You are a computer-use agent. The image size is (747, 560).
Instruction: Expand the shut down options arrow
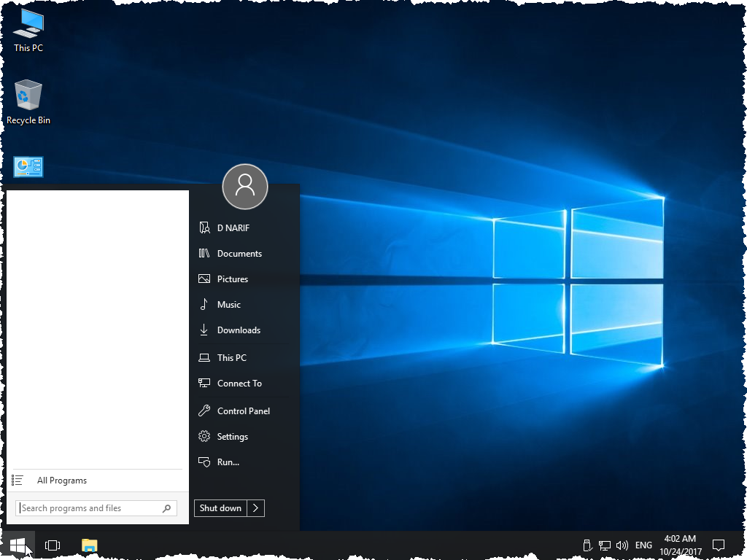[256, 507]
